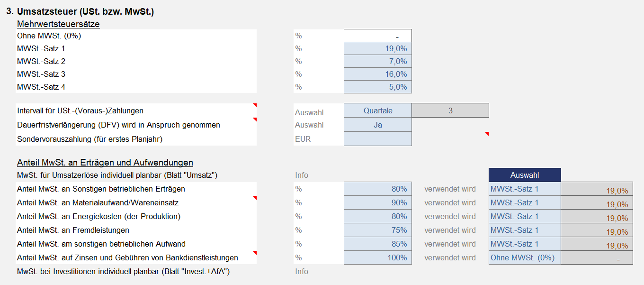
Task: Open tax rate dropdown for Energiekosten row
Action: point(525,216)
